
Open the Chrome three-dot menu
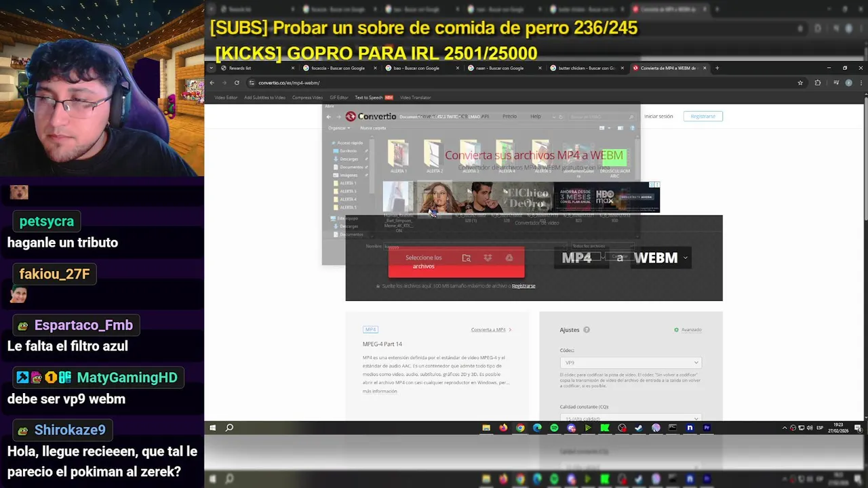[860, 83]
